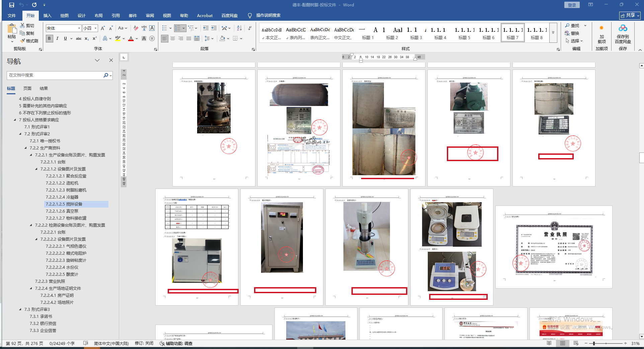The width and height of the screenshot is (644, 349).
Task: Click the clear formatting icon
Action: pos(136,28)
